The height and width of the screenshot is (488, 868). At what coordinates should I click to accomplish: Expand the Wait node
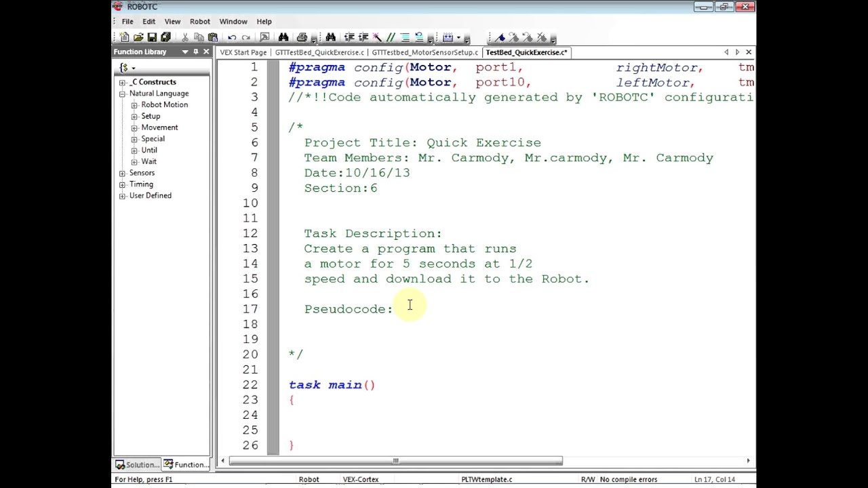134,161
